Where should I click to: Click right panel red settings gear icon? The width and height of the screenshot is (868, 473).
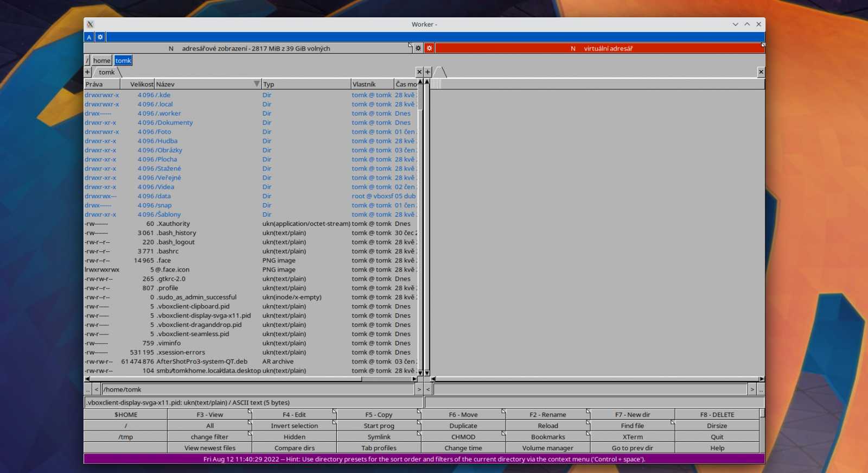429,48
